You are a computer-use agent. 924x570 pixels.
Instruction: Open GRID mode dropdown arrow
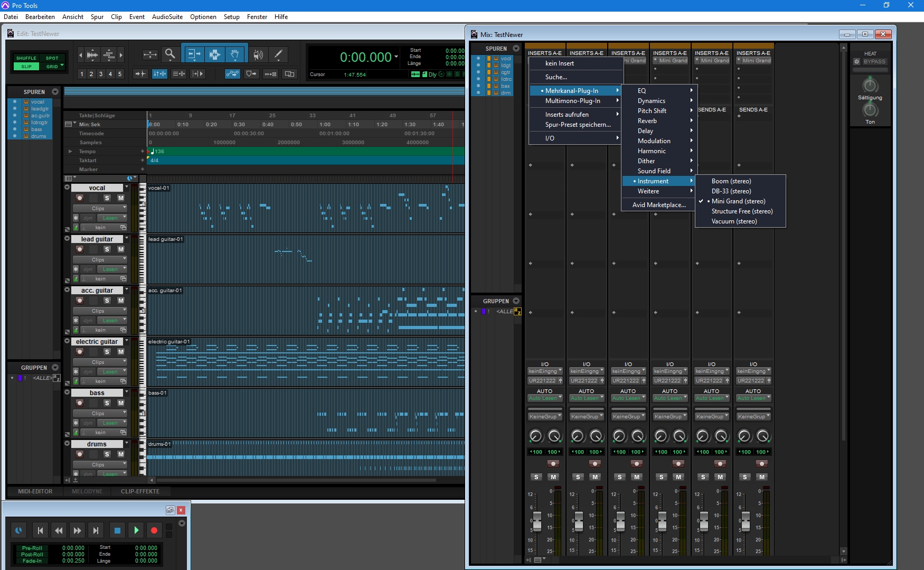(62, 66)
